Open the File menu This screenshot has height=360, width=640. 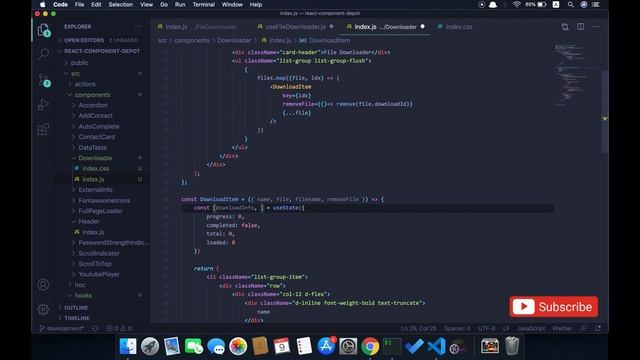tap(79, 4)
